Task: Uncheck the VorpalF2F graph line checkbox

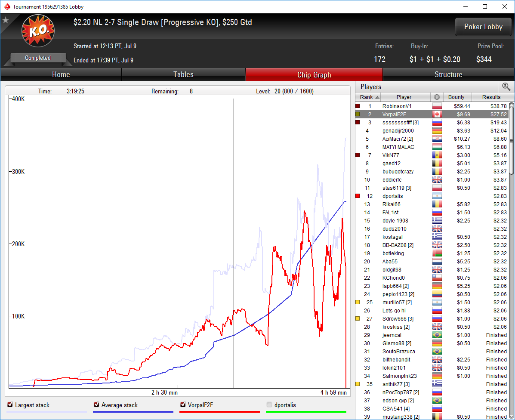Action: pos(183,405)
